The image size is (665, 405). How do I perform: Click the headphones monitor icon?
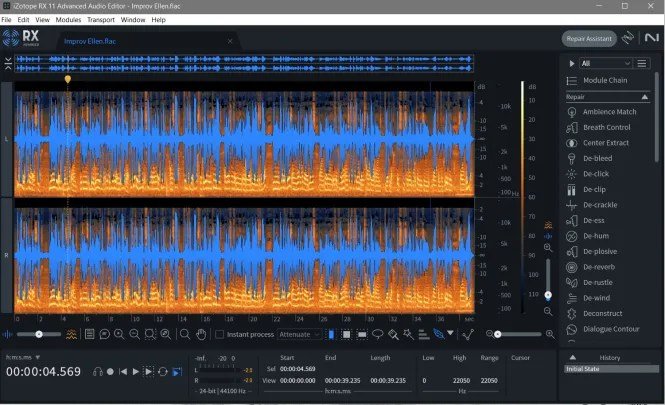click(98, 371)
